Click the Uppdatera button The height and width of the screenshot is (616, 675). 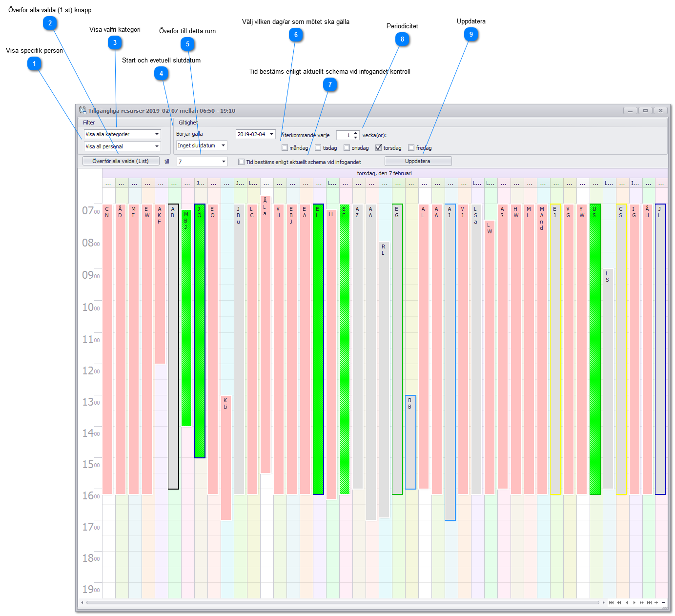[x=418, y=161]
